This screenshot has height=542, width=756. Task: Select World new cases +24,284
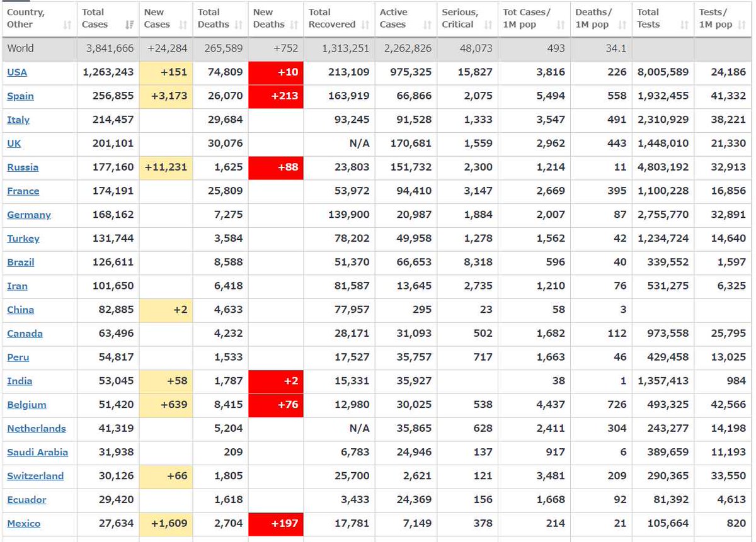pyautogui.click(x=167, y=48)
